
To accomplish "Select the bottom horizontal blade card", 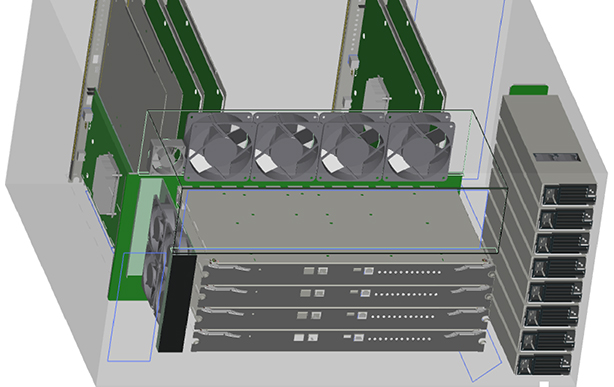I will (339, 339).
